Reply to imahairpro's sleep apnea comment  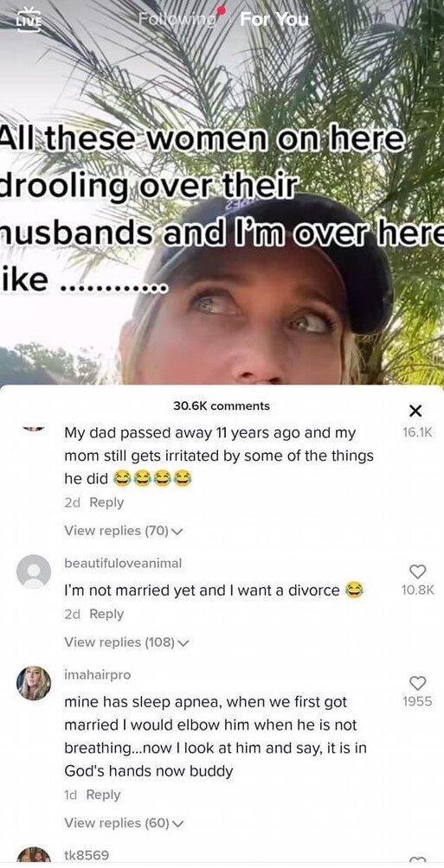click(x=103, y=795)
